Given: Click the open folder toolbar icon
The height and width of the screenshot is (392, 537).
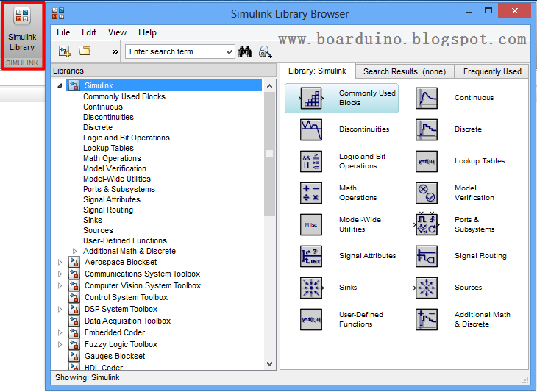Looking at the screenshot, I should pyautogui.click(x=85, y=51).
